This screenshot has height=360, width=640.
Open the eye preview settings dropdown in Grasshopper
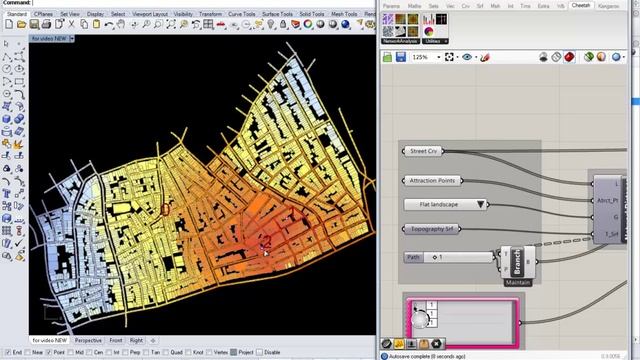pyautogui.click(x=476, y=57)
